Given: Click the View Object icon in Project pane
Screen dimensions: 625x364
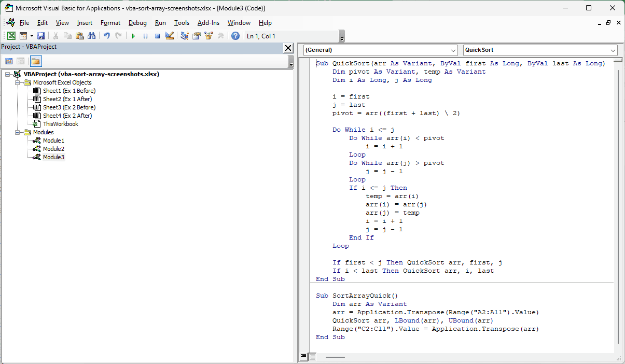Looking at the screenshot, I should (21, 61).
